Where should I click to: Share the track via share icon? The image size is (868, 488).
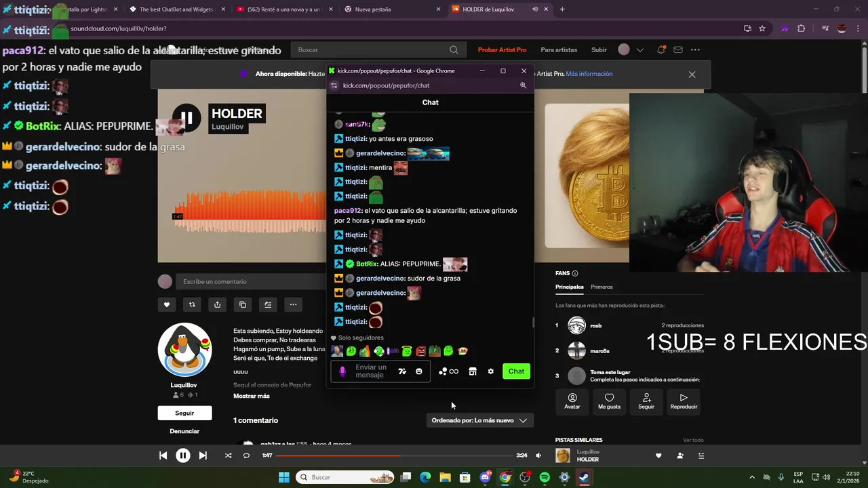click(217, 305)
